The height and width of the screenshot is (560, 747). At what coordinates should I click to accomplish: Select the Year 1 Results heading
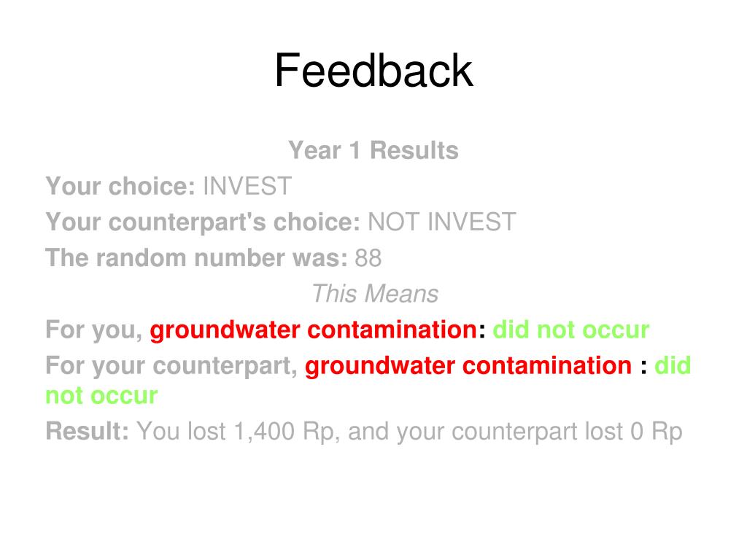point(373,150)
